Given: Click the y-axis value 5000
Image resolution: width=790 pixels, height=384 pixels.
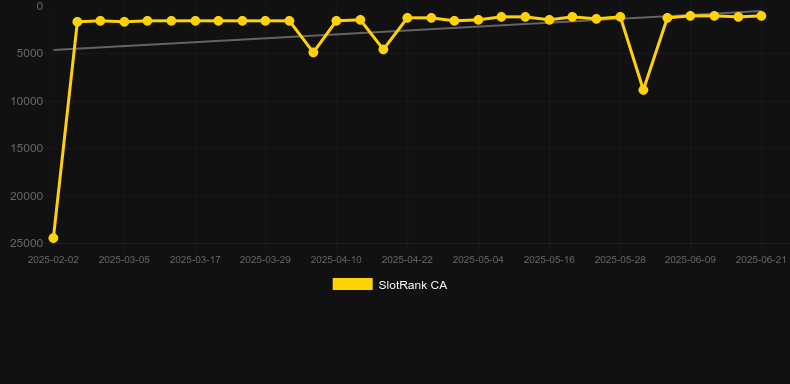Looking at the screenshot, I should [x=29, y=53].
